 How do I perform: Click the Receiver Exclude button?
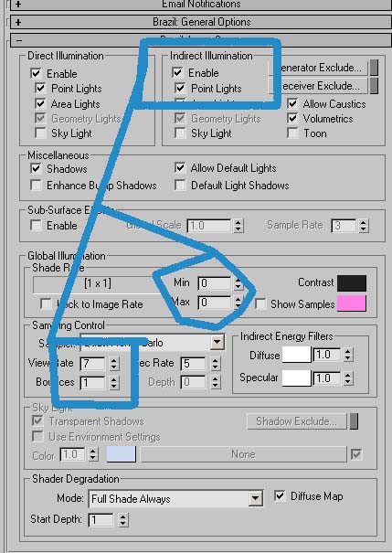click(x=318, y=86)
